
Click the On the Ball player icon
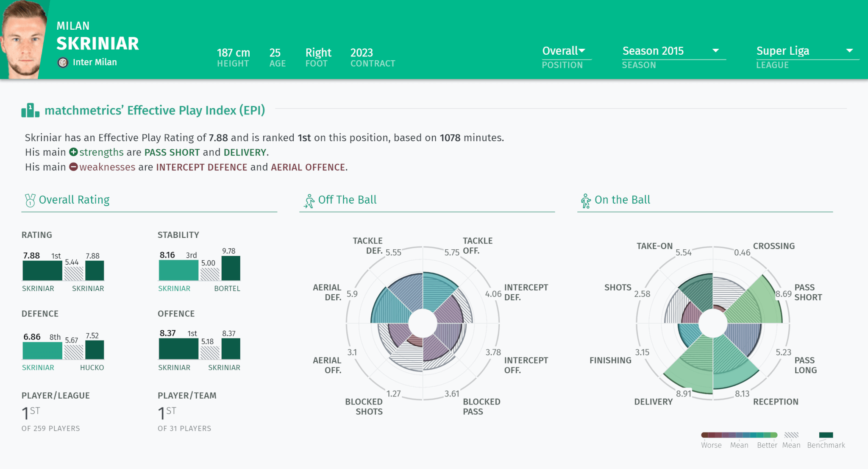(586, 201)
